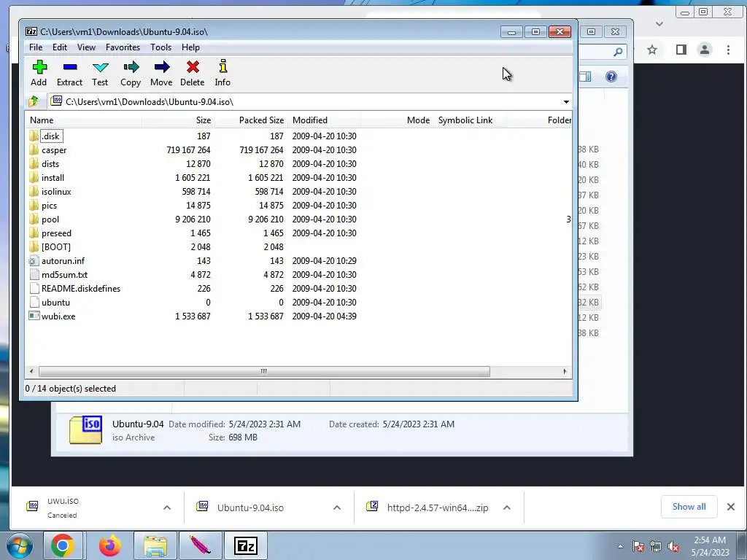Open Firefox from taskbar
This screenshot has width=747, height=560.
[x=110, y=545]
